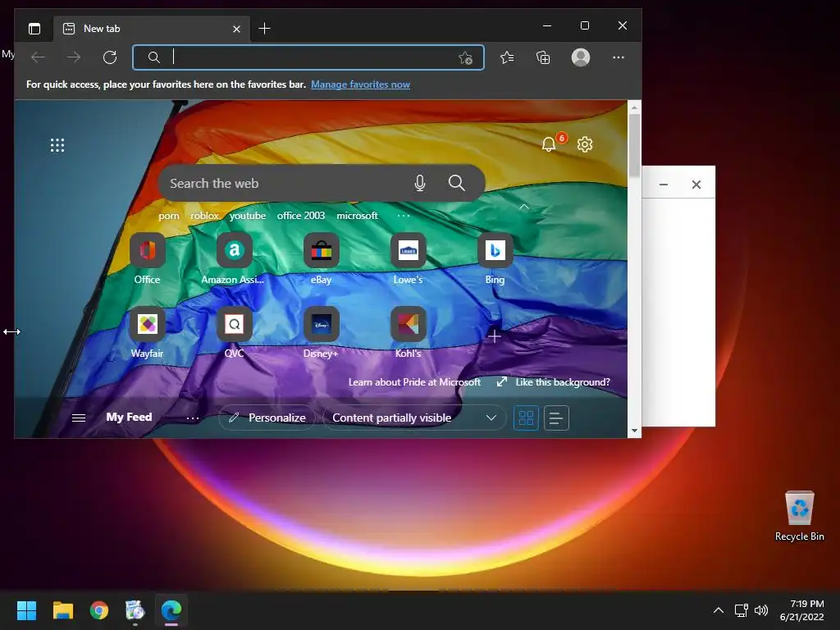840x630 pixels.
Task: Open the Disney+ quick link
Action: 321,333
